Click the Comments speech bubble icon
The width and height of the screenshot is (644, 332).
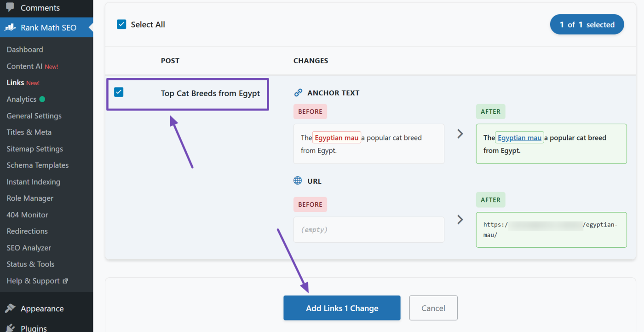tap(10, 7)
